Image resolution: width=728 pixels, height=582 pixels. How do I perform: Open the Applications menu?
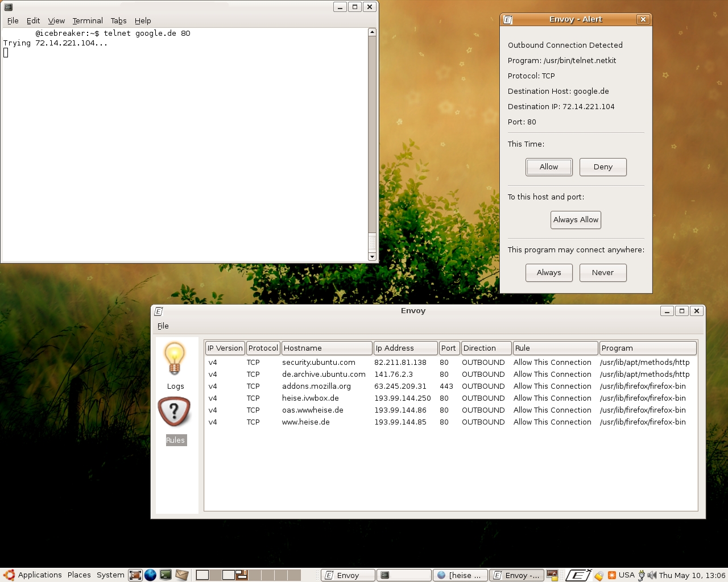[x=33, y=575]
